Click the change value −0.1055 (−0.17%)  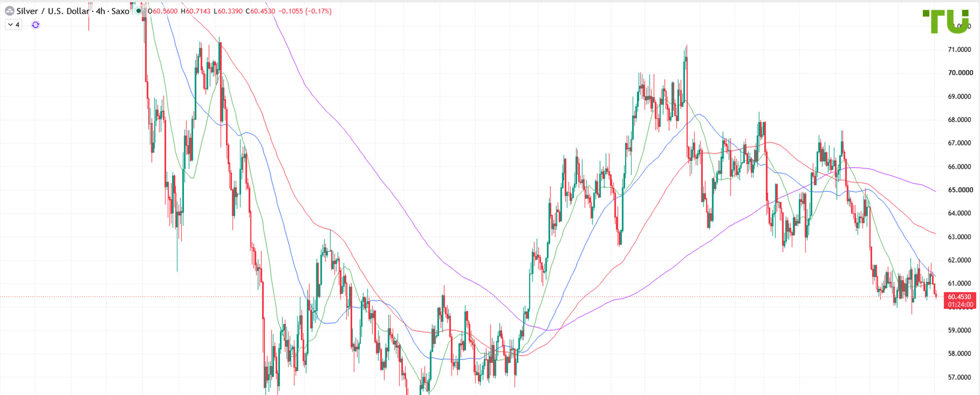(305, 11)
